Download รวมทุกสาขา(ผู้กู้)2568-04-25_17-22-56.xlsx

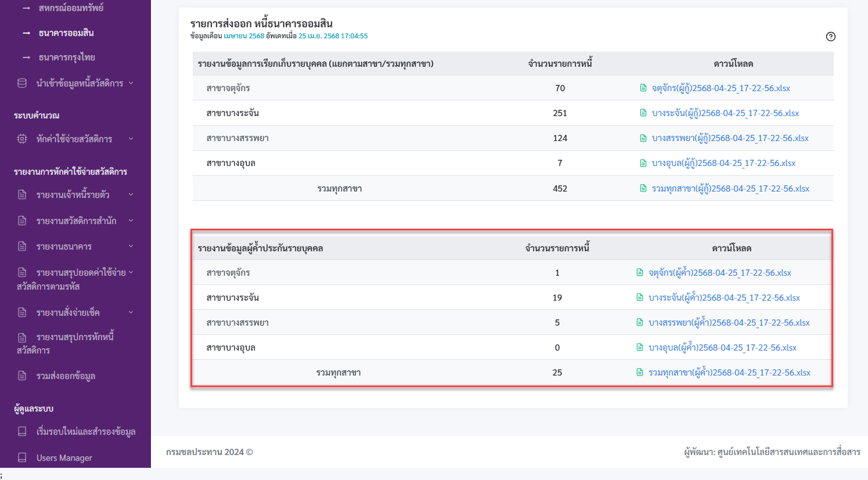[x=730, y=189]
